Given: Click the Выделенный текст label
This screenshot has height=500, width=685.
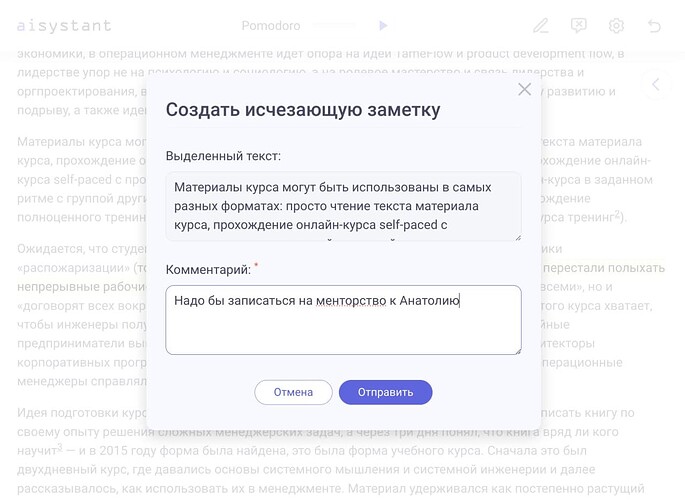Looking at the screenshot, I should tap(223, 156).
